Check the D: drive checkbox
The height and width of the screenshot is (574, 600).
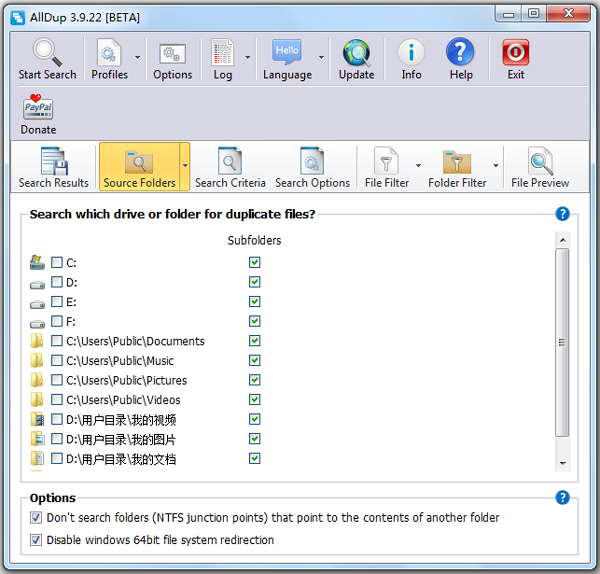point(57,282)
